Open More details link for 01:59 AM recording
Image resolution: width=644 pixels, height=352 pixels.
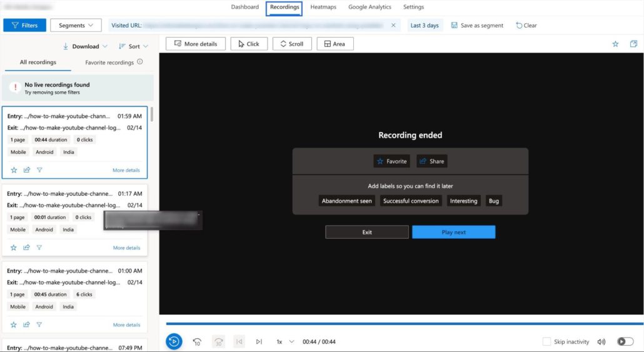click(126, 170)
